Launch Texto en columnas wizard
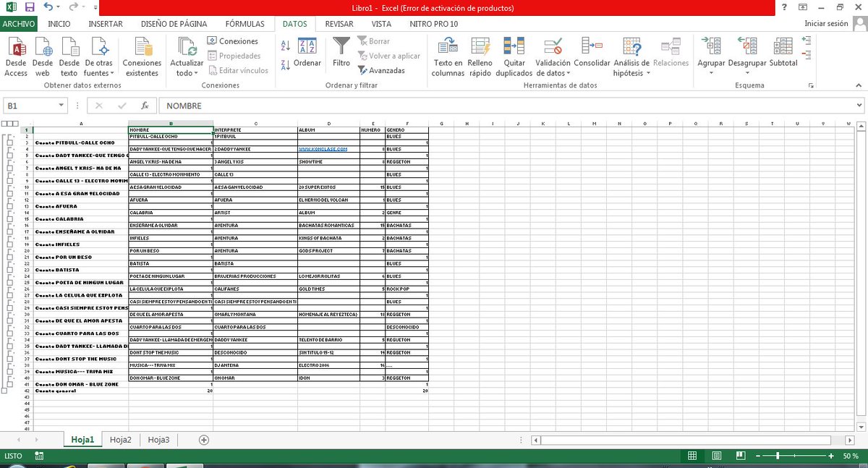This screenshot has width=868, height=468. click(x=448, y=57)
